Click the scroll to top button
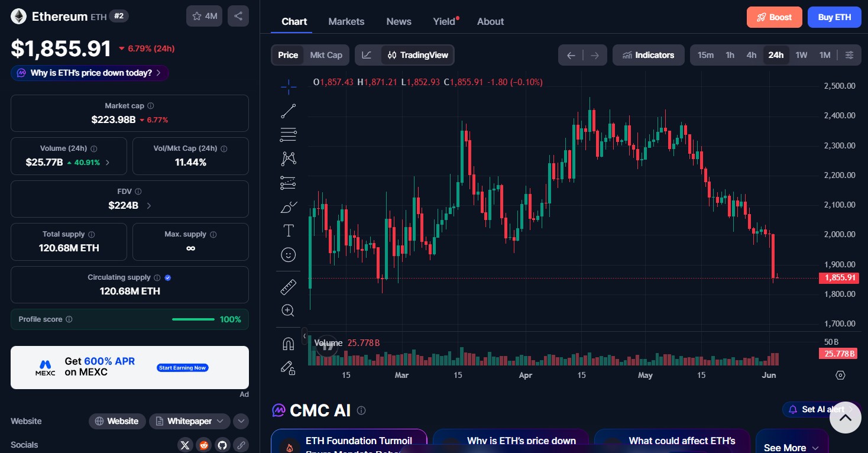The width and height of the screenshot is (868, 453). click(x=846, y=418)
